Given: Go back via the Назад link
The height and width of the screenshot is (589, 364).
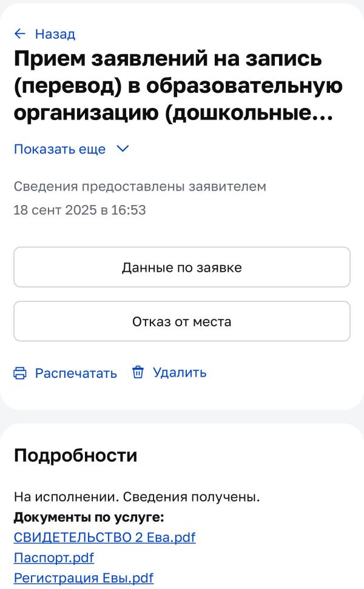Looking at the screenshot, I should pyautogui.click(x=55, y=34).
